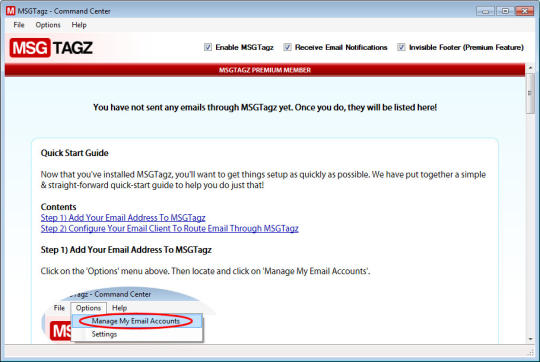This screenshot has height=362, width=540.
Task: Click the Manage My Email Accounts tutorial image
Action: (128, 315)
